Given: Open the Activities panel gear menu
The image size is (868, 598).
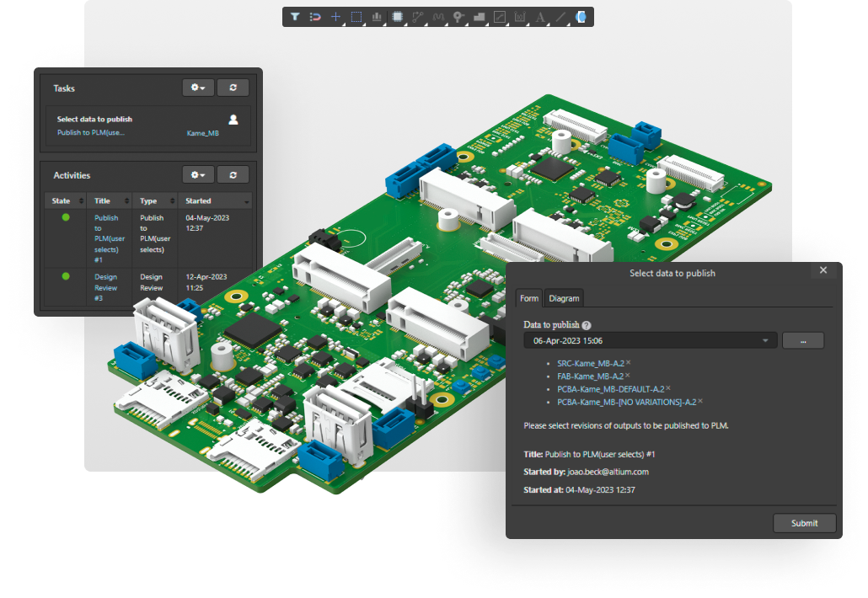Looking at the screenshot, I should point(197,174).
